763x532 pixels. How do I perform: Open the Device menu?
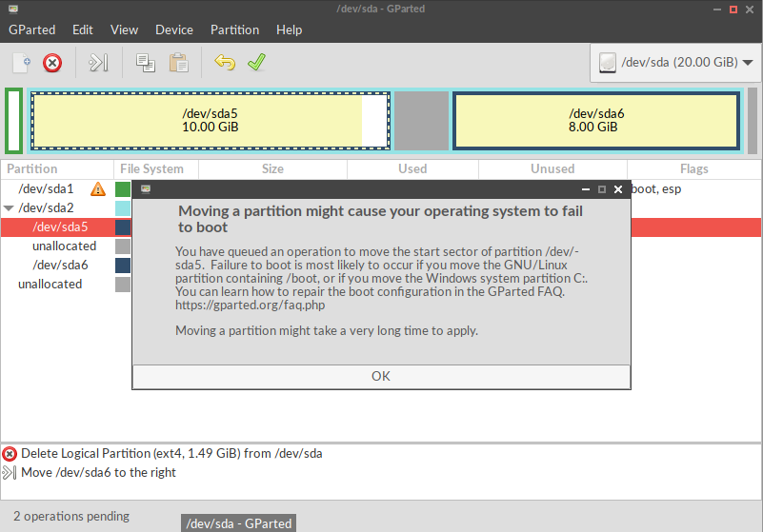(174, 30)
